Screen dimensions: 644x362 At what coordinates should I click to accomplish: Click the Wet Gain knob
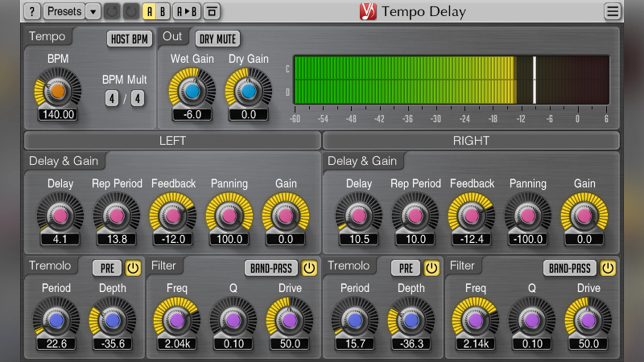(x=192, y=91)
